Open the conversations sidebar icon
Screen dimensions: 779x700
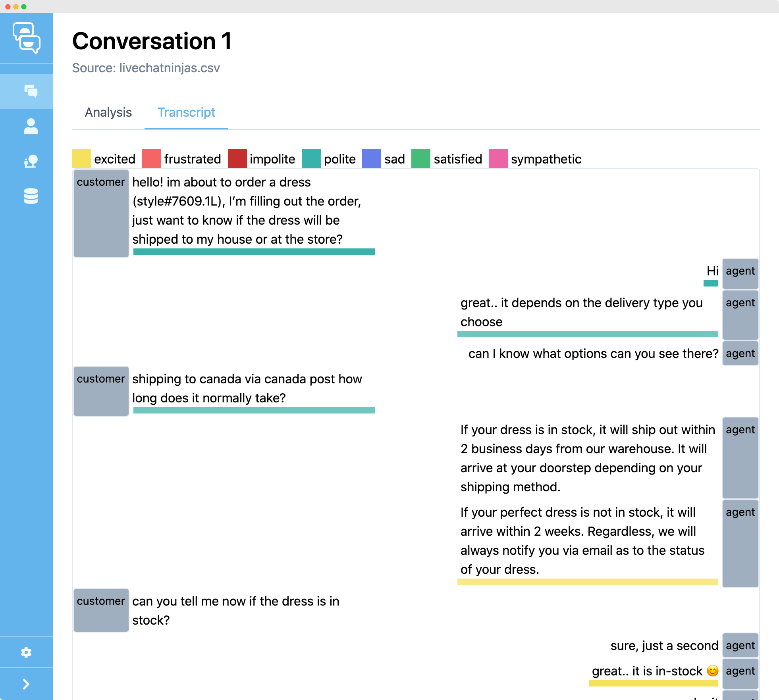pos(31,91)
